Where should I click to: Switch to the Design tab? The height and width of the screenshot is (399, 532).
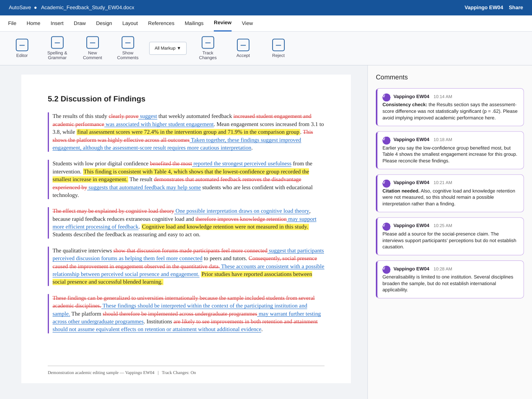[x=104, y=23]
